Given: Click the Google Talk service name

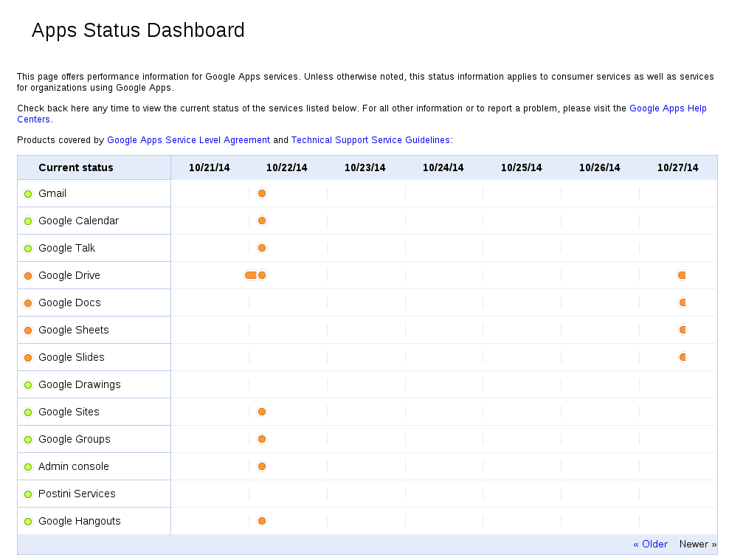Looking at the screenshot, I should point(67,248).
